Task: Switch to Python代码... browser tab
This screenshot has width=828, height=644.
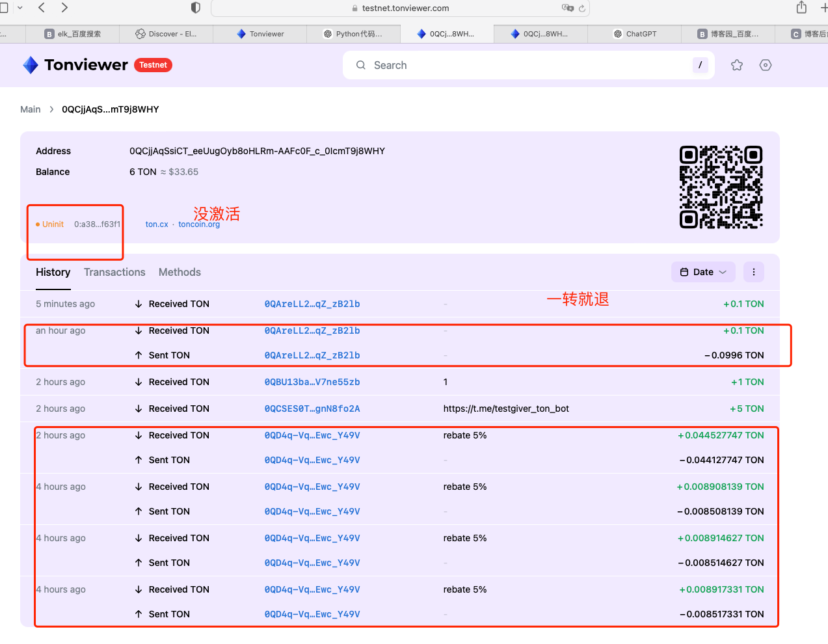Action: (x=353, y=34)
